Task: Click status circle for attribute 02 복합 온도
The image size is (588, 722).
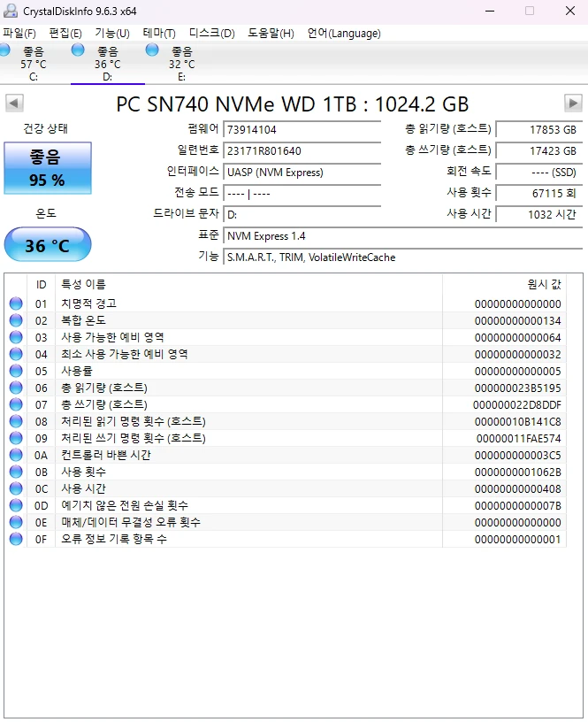Action: [x=16, y=320]
